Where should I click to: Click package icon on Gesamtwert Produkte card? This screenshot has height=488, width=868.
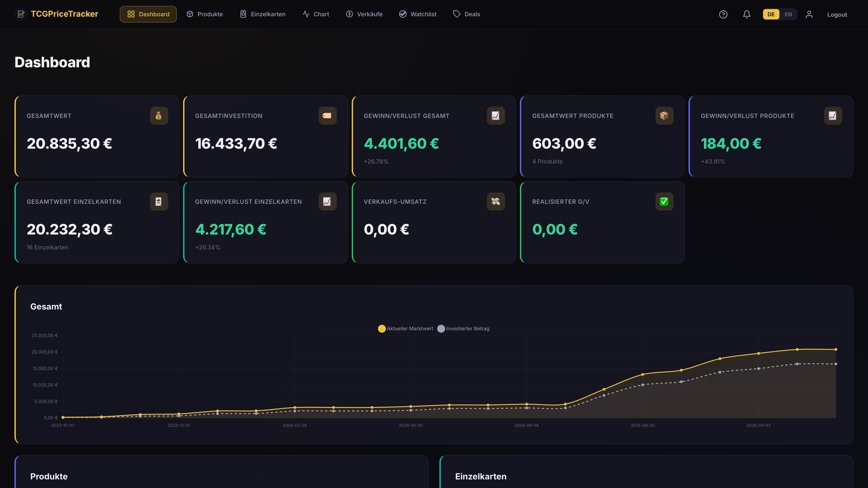(664, 116)
